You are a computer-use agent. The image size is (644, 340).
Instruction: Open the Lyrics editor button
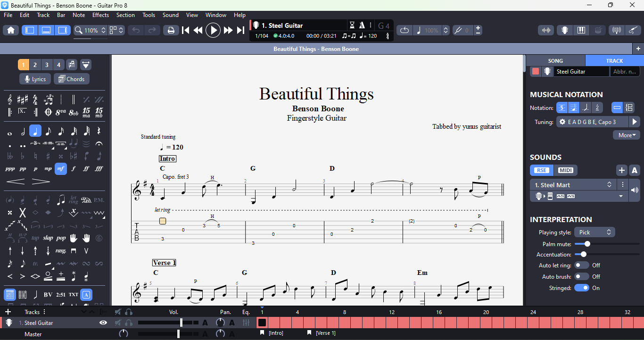coord(35,79)
